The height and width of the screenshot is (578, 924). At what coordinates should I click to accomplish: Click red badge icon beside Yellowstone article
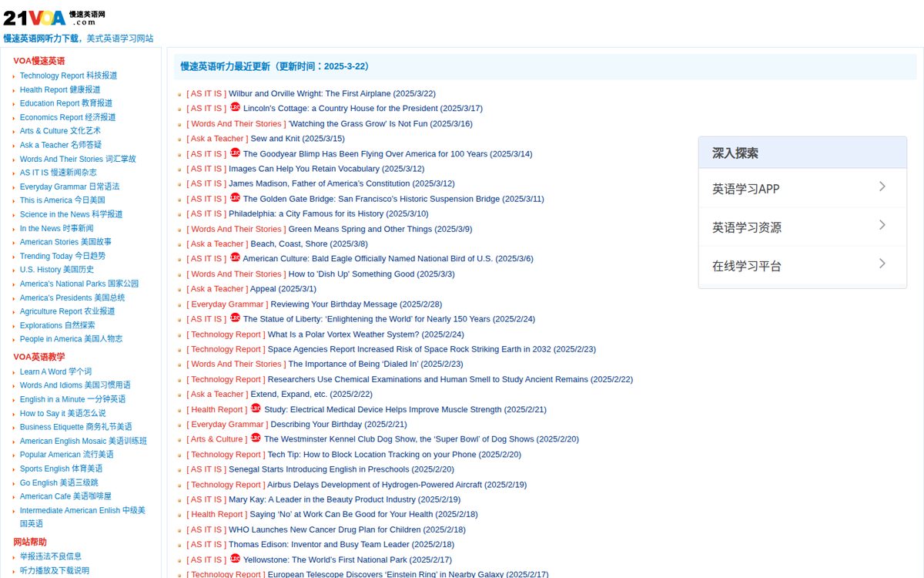pyautogui.click(x=235, y=559)
